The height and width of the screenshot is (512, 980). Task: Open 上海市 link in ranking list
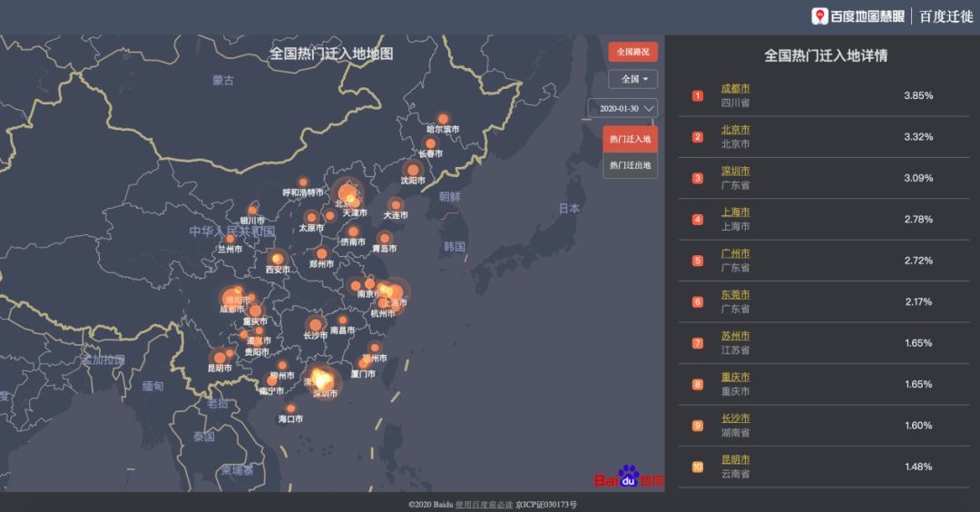pyautogui.click(x=735, y=212)
